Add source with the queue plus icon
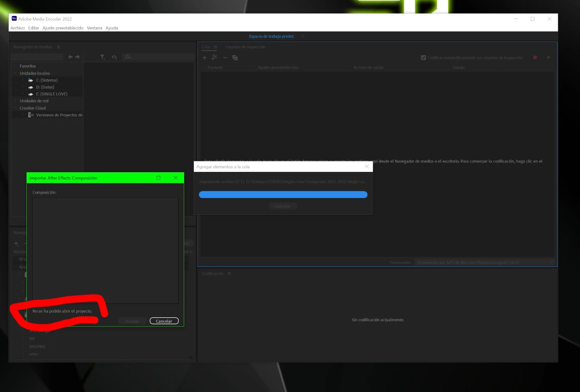The image size is (580, 392). coord(204,58)
